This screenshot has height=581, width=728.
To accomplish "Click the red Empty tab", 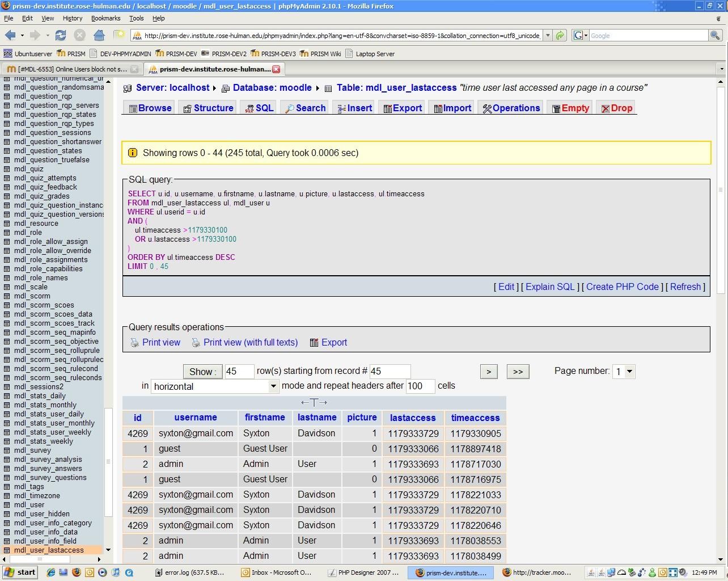I will [x=570, y=108].
